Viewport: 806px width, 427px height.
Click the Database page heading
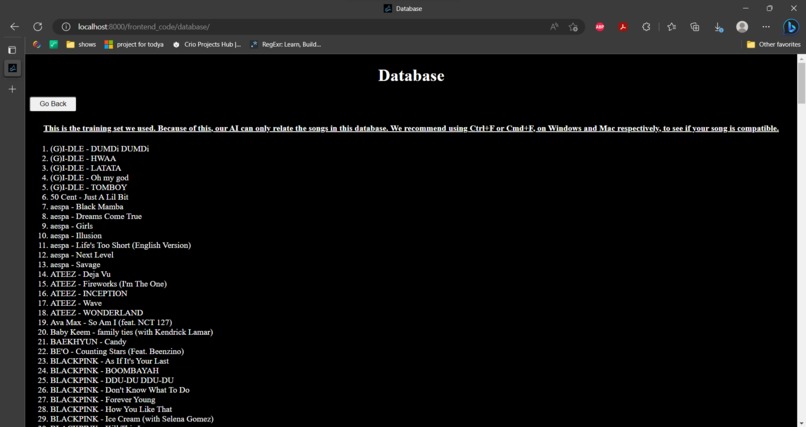point(411,76)
